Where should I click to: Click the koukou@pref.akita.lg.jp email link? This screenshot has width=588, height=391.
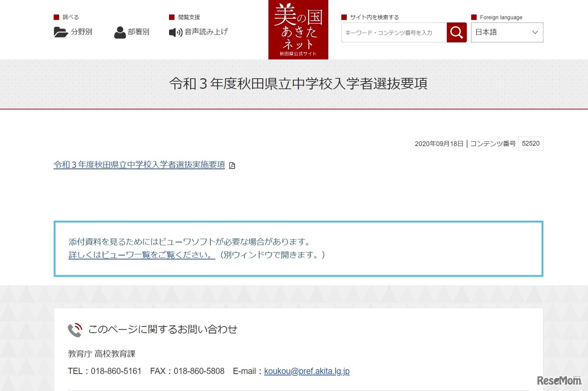[x=307, y=371]
